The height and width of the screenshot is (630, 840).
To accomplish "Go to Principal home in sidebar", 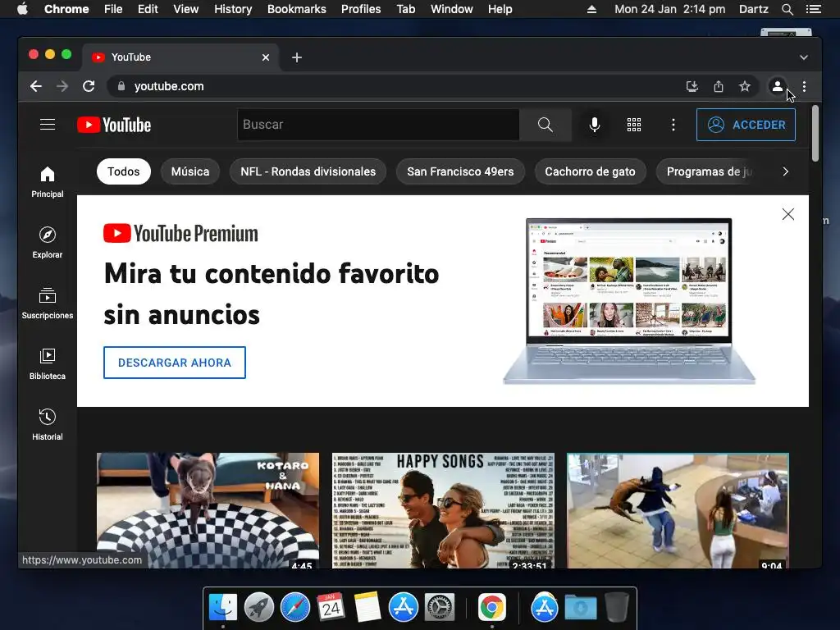I will tap(47, 182).
